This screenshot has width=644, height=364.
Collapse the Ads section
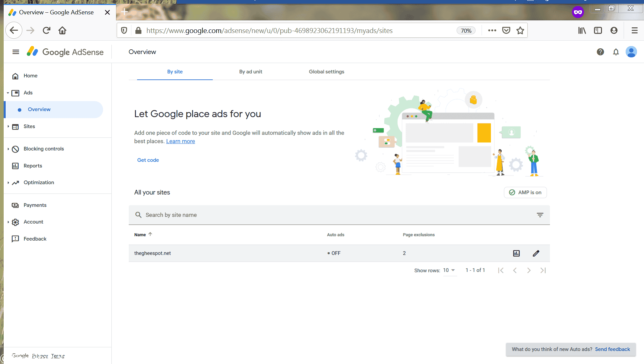(x=8, y=93)
